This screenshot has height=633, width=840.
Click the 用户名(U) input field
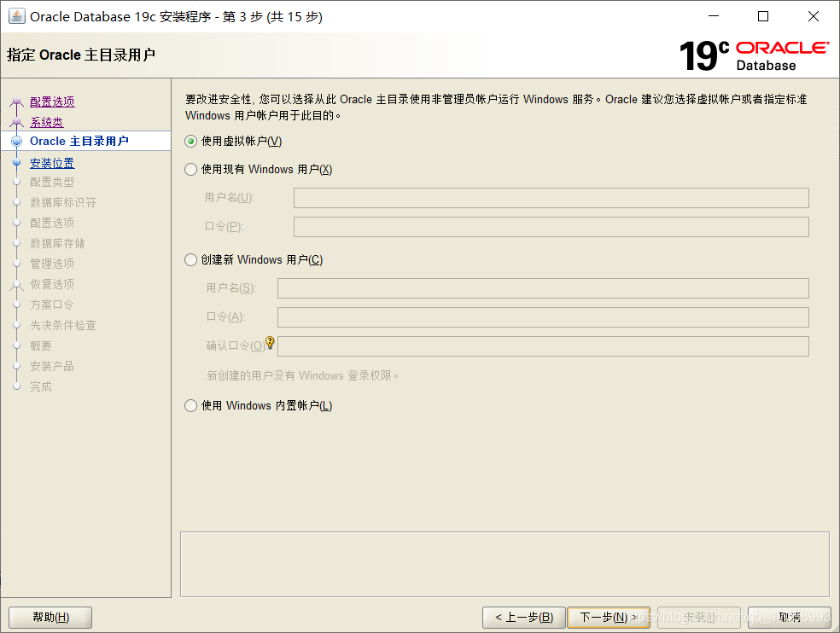[x=551, y=198]
